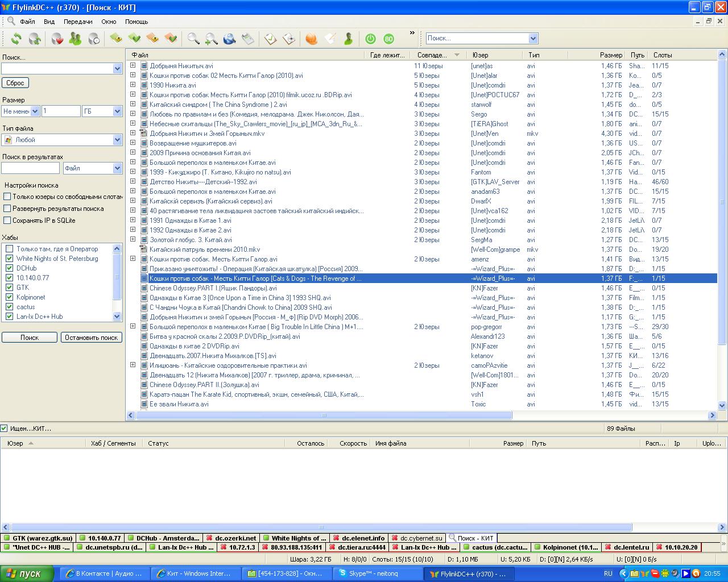Toggle 'Развернуть результаты поиска' checkbox
Viewport: 728px width, 582px height.
(7, 209)
